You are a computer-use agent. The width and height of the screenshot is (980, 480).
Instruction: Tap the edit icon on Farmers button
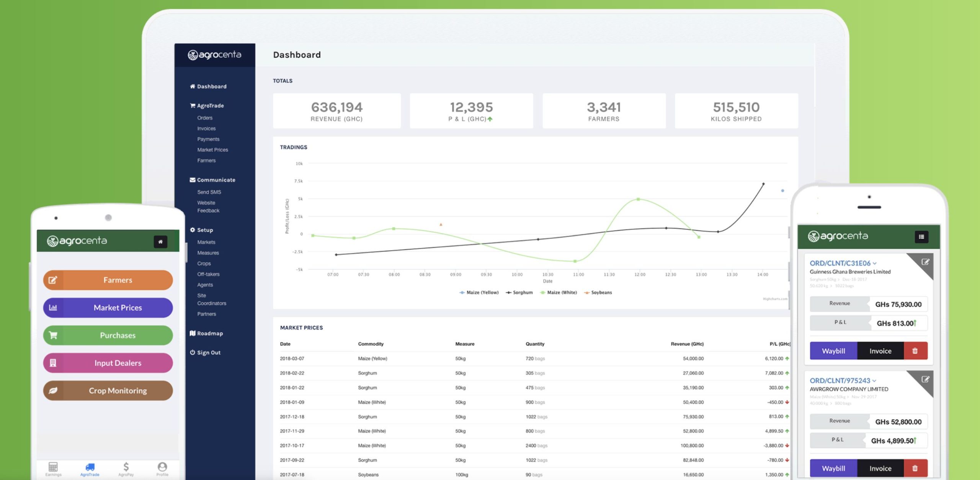(x=53, y=280)
